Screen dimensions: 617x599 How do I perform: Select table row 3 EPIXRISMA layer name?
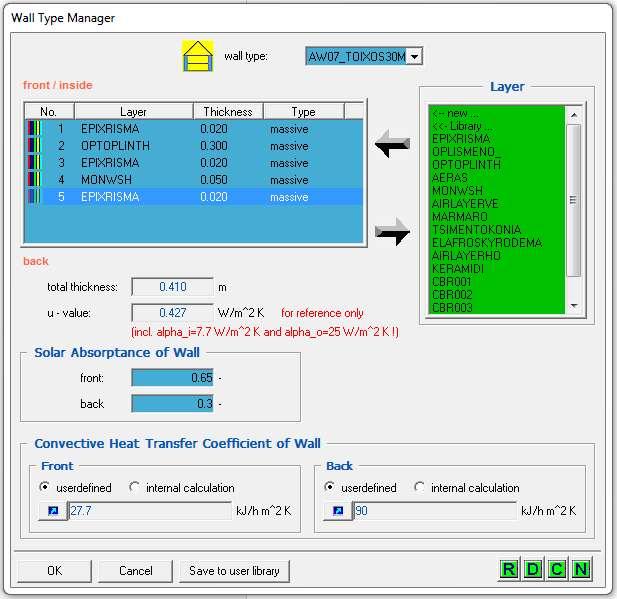coord(110,163)
